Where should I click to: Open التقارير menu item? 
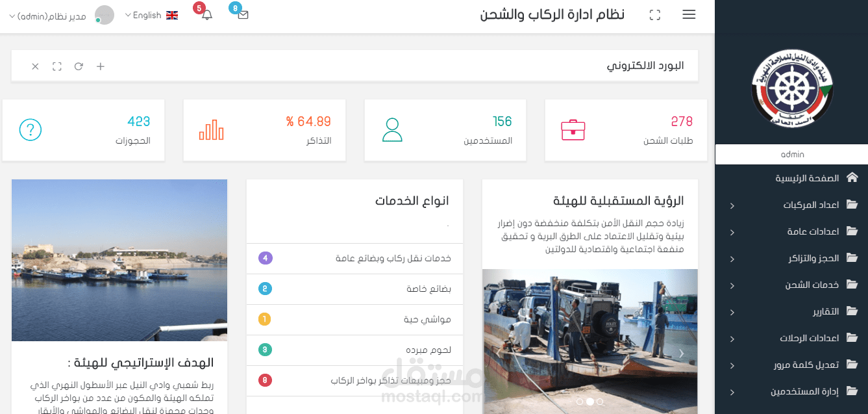click(791, 311)
